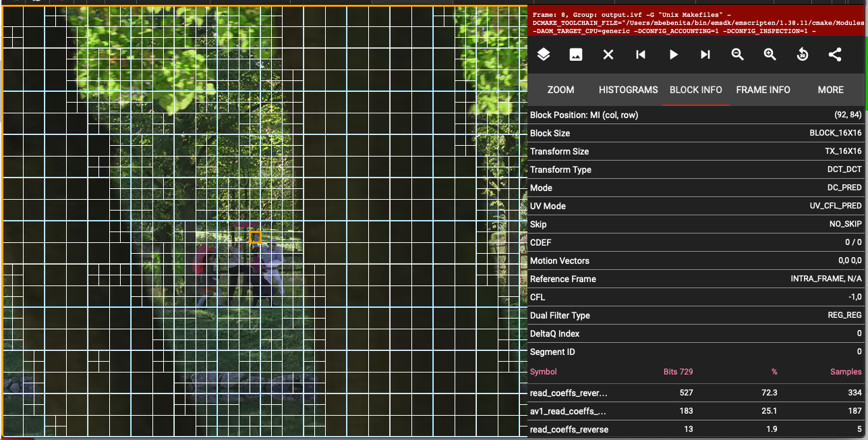Viewport: 868px width, 440px height.
Task: Click the 72.3 percent value
Action: point(770,393)
